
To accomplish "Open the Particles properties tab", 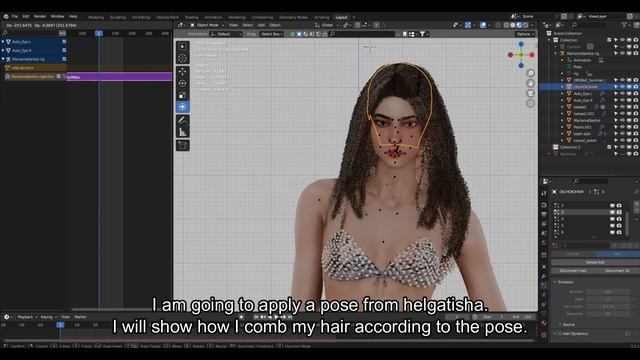I will coord(544,286).
